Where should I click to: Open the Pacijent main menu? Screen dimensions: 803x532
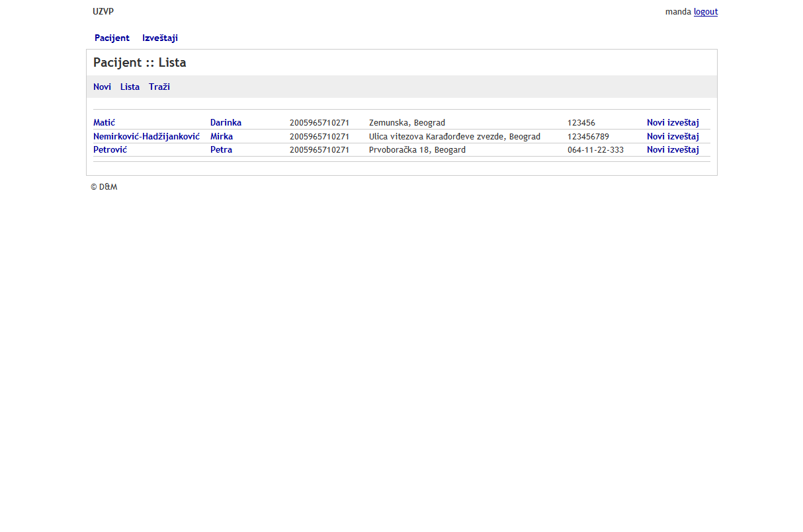coord(112,38)
